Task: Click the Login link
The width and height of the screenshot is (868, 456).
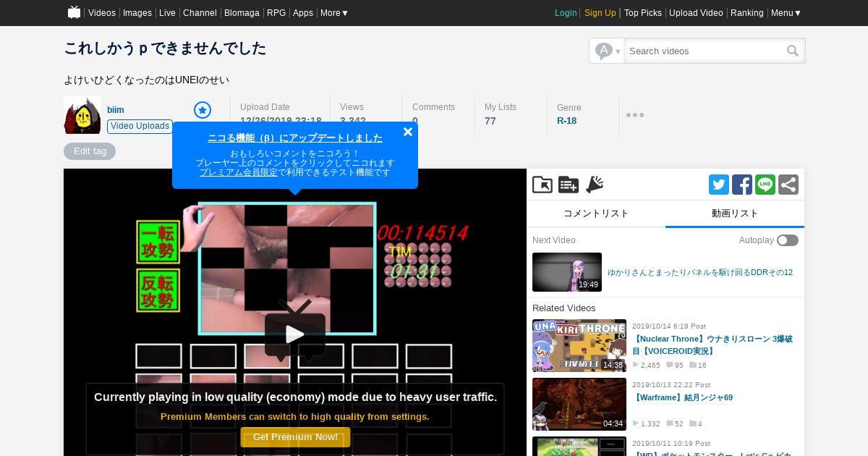Action: point(566,13)
